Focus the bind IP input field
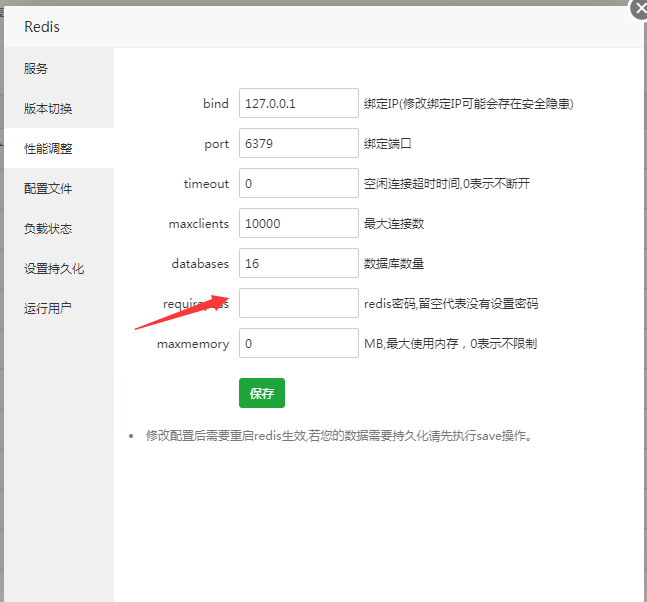 299,103
